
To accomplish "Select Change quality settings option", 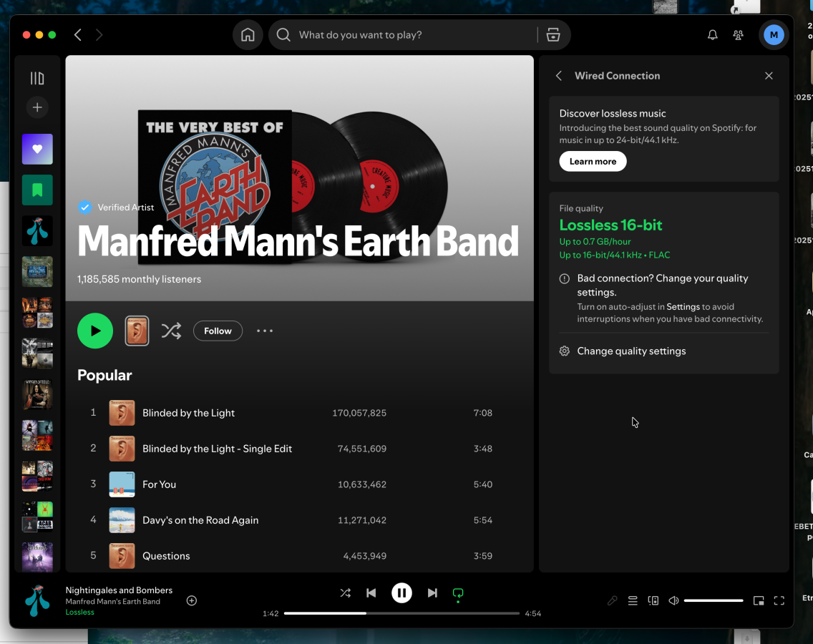I will point(631,351).
